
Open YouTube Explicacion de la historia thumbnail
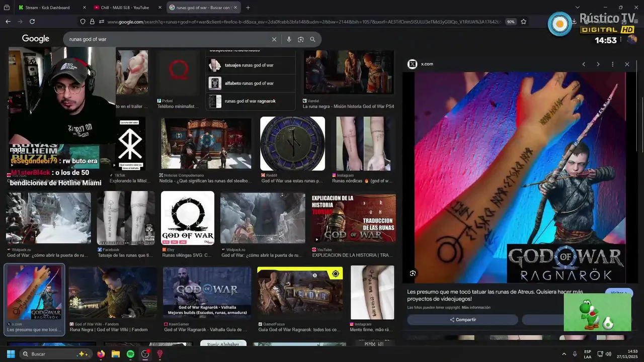pos(353,218)
